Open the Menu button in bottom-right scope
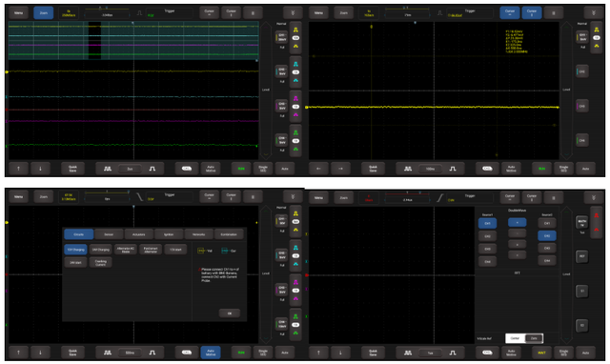The image size is (610, 364). tap(318, 198)
